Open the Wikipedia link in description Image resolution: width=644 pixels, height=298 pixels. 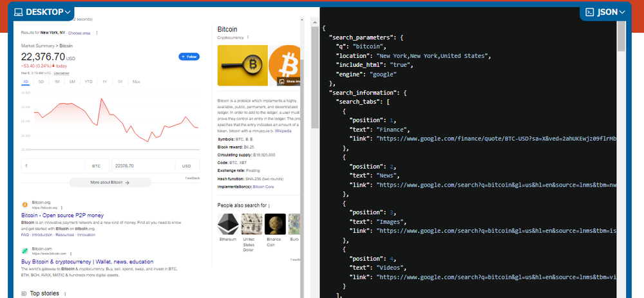point(283,131)
